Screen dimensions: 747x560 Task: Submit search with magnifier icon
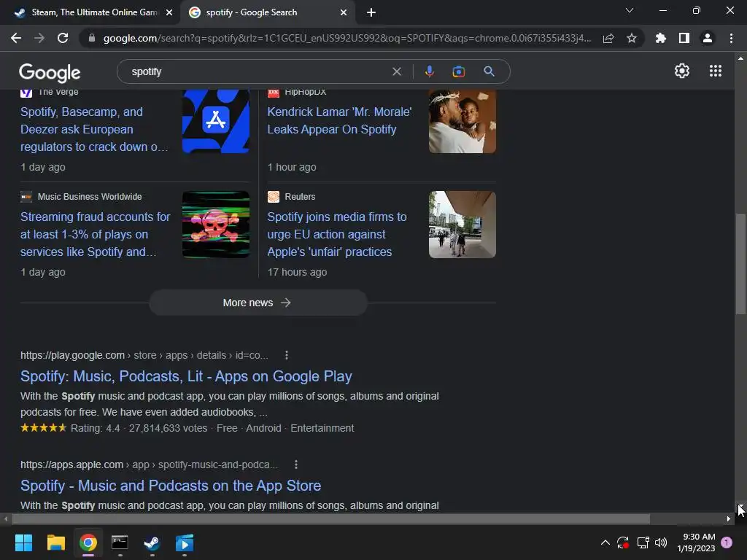489,71
